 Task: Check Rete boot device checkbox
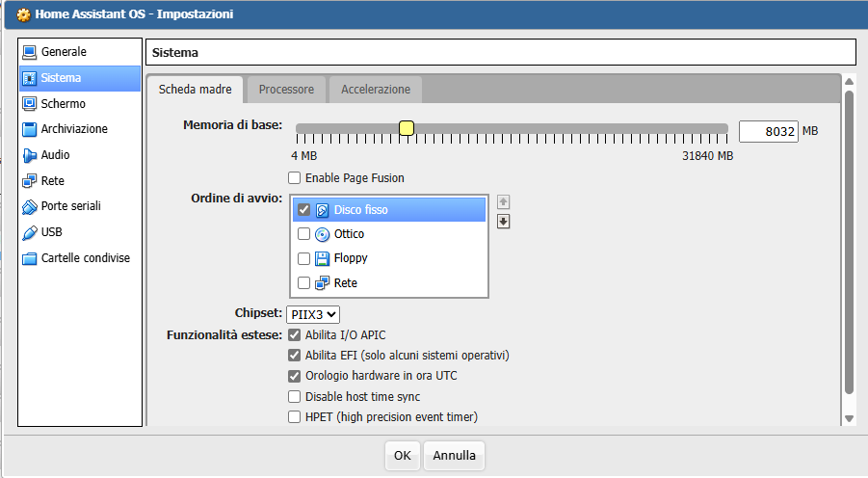[303, 283]
